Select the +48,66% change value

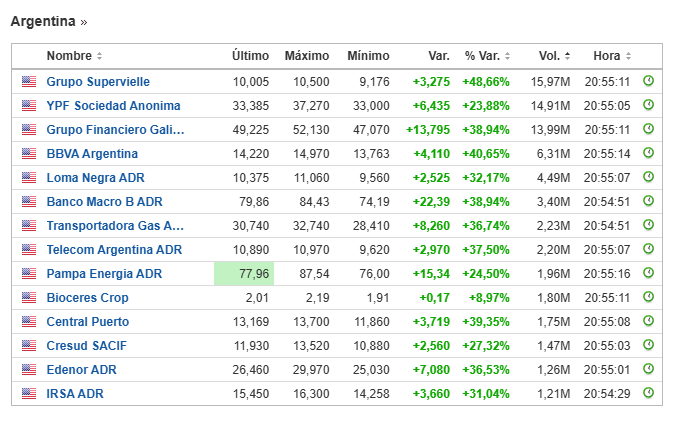pyautogui.click(x=486, y=82)
